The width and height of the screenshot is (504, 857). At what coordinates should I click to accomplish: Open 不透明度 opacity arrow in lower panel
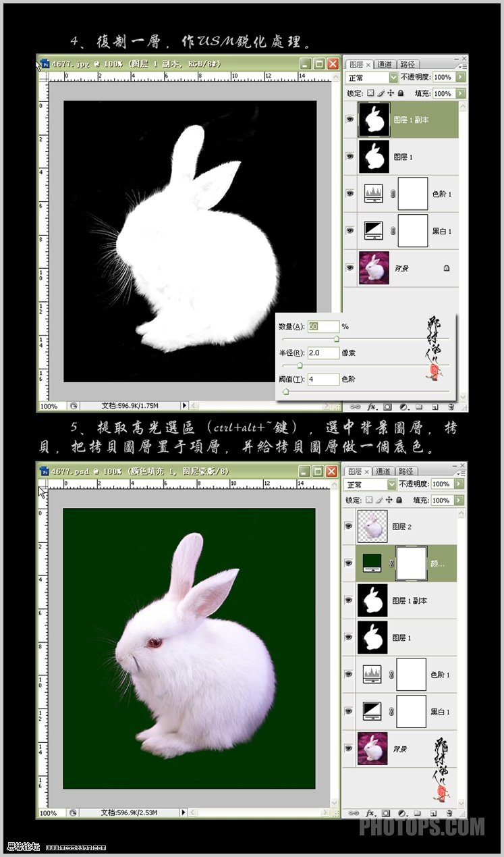point(461,484)
